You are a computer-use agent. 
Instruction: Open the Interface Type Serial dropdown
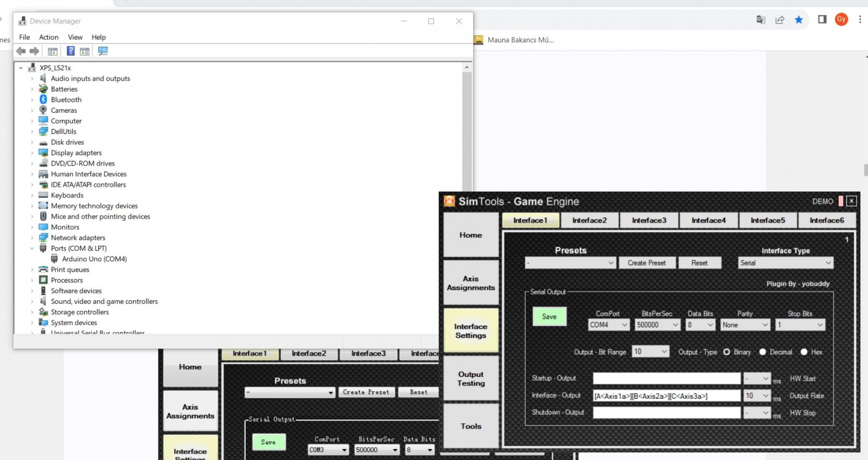pos(786,263)
